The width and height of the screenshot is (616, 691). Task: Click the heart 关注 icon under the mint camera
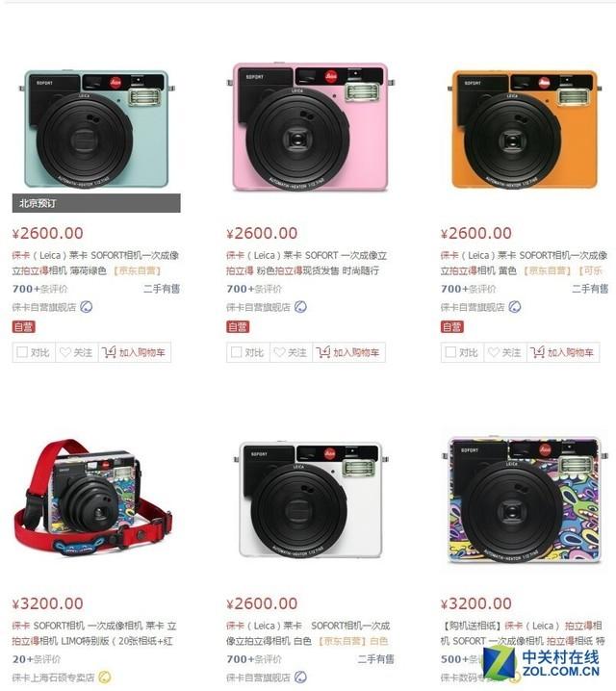[x=65, y=352]
